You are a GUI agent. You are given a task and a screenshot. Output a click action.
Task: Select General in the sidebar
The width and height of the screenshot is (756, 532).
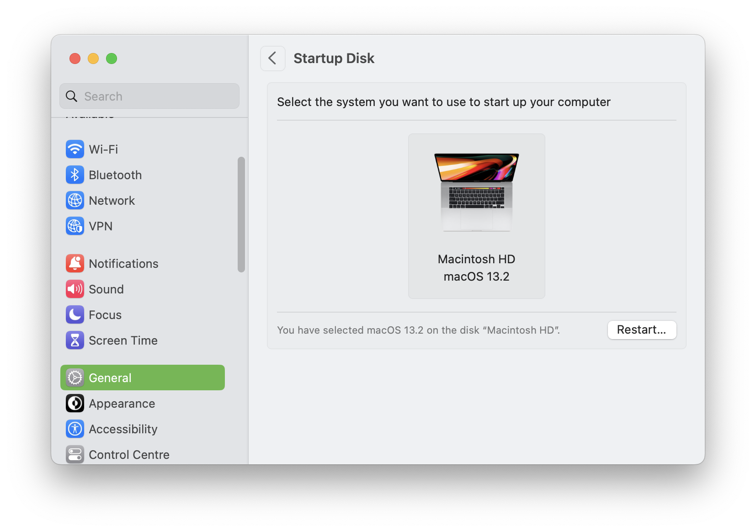coord(142,378)
